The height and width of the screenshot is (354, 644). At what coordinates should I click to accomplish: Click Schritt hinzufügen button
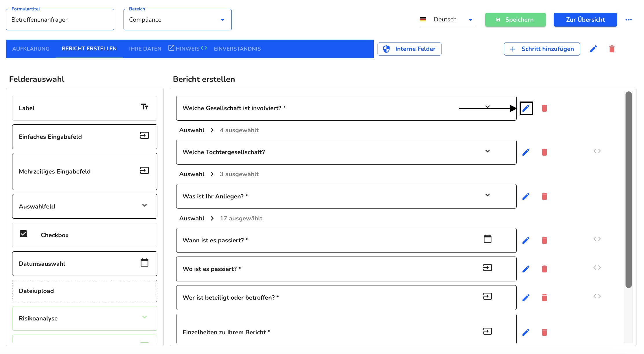(542, 49)
